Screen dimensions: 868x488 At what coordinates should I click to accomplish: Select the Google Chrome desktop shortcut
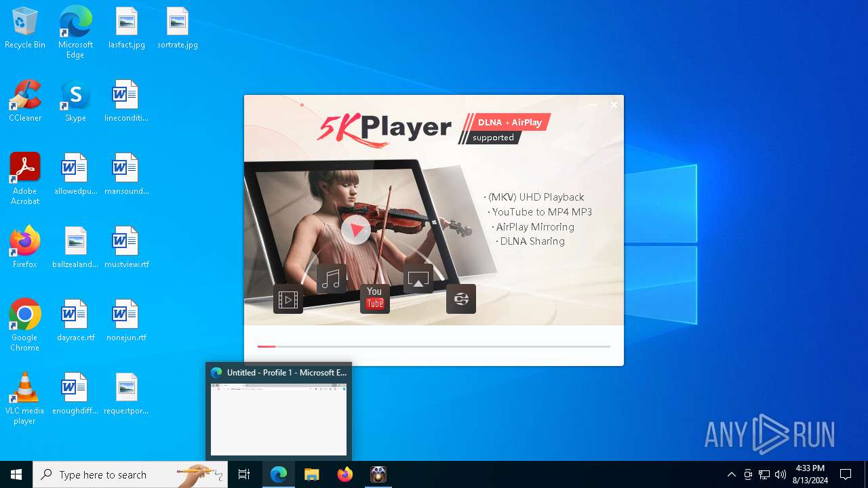click(25, 325)
